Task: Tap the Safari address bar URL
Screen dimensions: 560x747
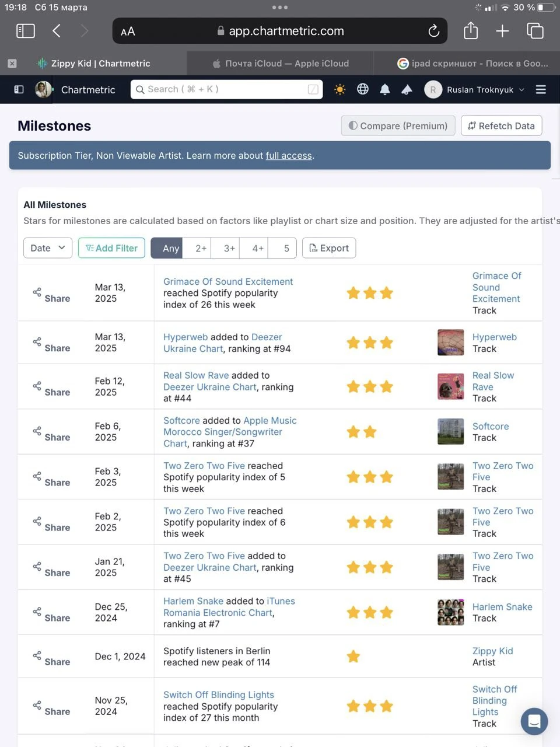Action: pyautogui.click(x=280, y=31)
